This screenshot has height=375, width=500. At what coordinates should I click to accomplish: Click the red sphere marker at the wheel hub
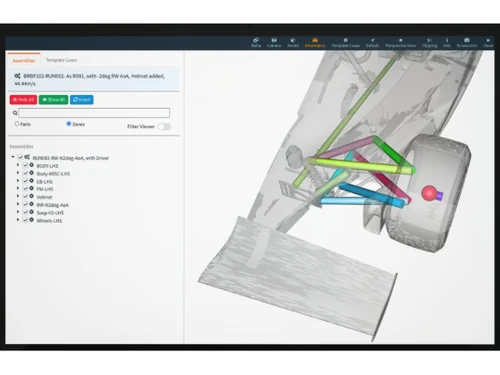[430, 193]
